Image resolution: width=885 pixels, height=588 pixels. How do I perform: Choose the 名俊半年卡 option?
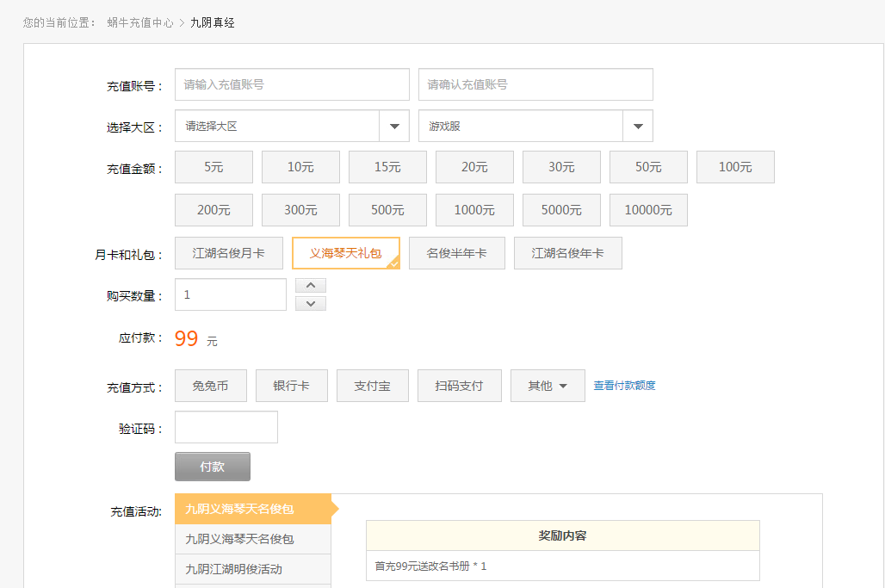[x=456, y=253]
